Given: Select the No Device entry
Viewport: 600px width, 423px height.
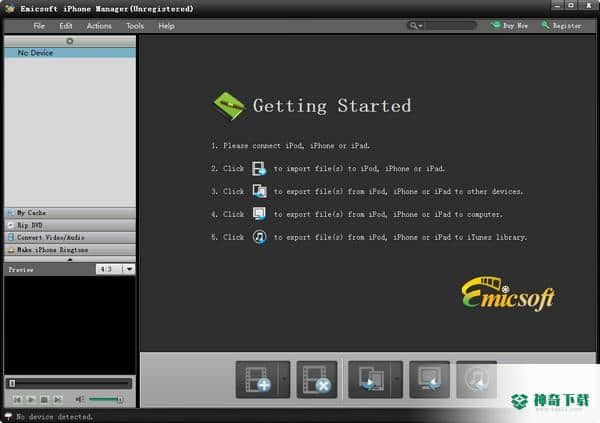Looking at the screenshot, I should tap(70, 53).
